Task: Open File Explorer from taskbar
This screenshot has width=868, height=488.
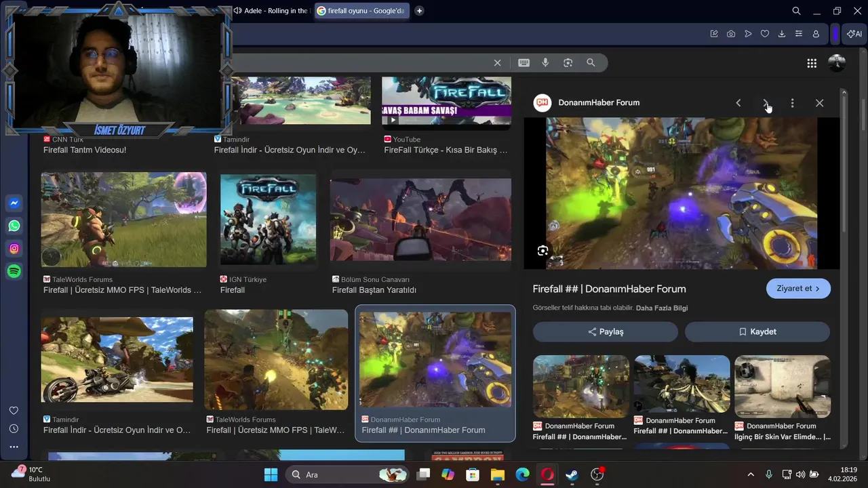Action: (x=498, y=474)
